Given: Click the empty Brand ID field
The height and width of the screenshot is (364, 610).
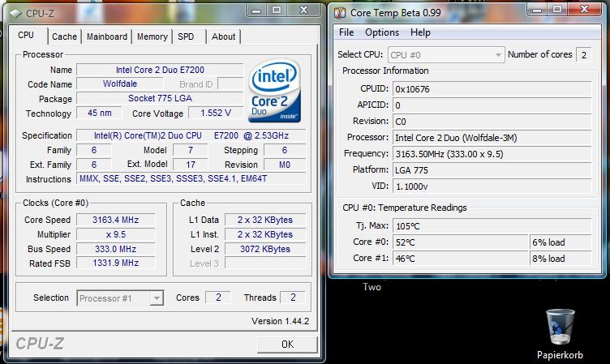Looking at the screenshot, I should 230,84.
